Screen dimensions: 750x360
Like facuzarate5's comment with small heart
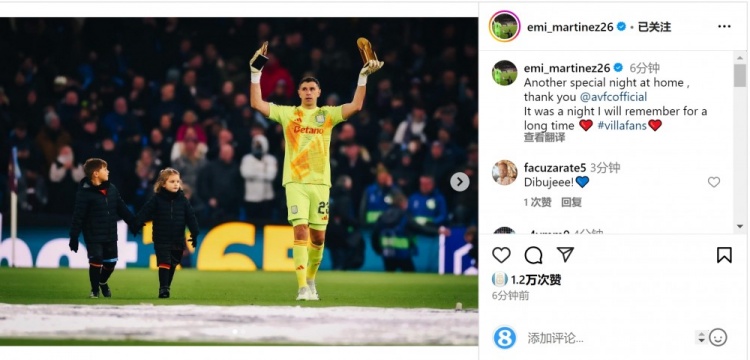pos(714,182)
